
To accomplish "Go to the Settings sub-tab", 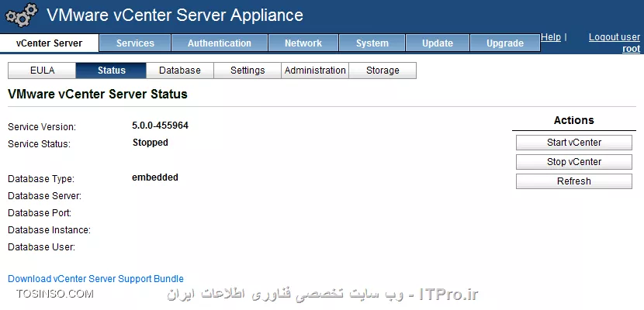I will click(x=248, y=71).
